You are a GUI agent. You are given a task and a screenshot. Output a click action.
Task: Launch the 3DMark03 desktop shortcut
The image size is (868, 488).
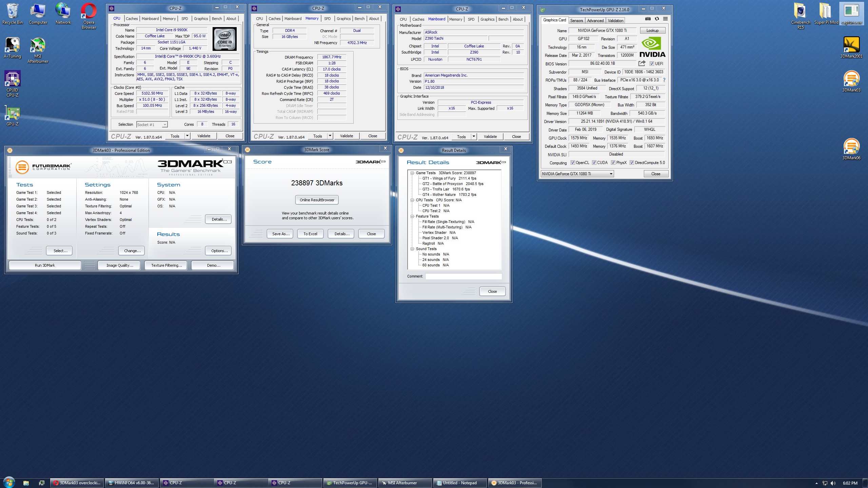click(851, 82)
